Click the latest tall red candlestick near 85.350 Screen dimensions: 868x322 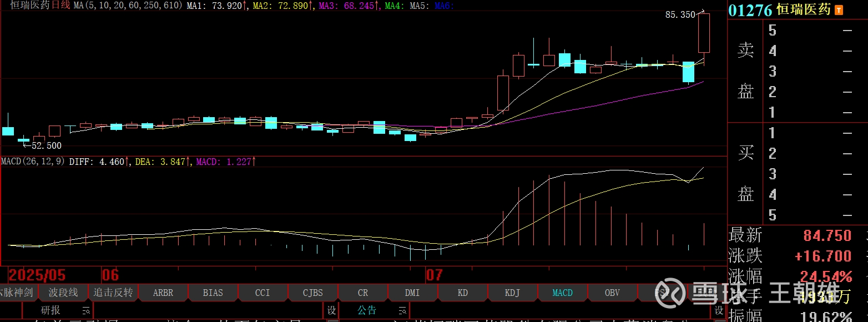coord(704,33)
